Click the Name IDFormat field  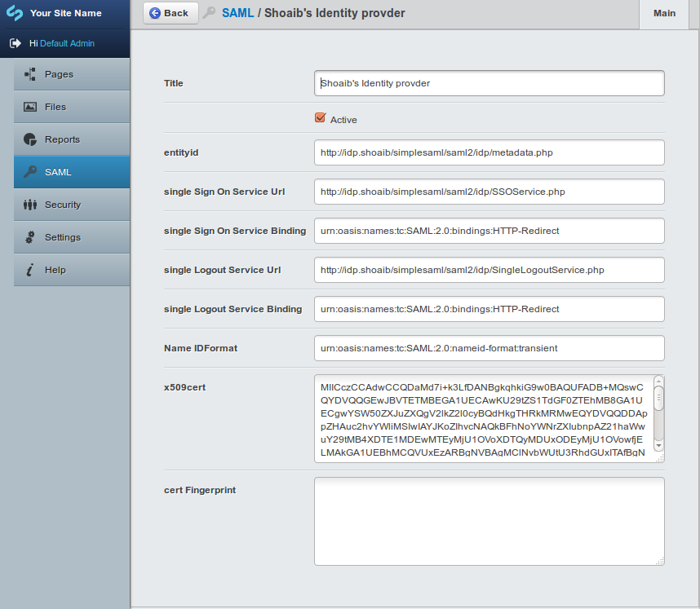[x=490, y=348]
